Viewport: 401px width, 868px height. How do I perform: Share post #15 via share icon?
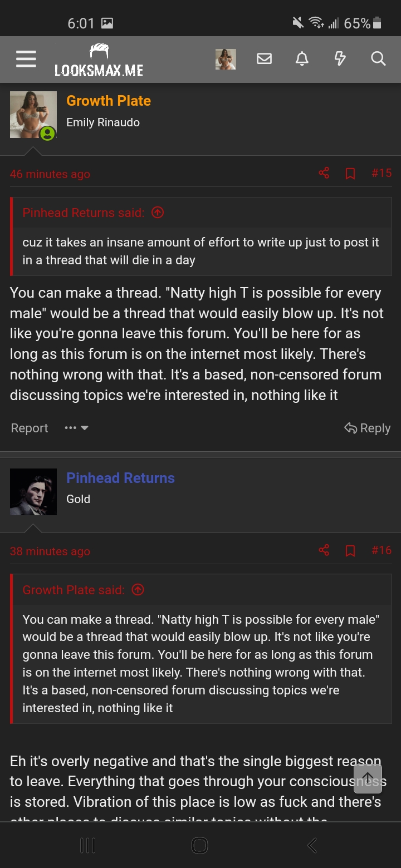pos(324,173)
